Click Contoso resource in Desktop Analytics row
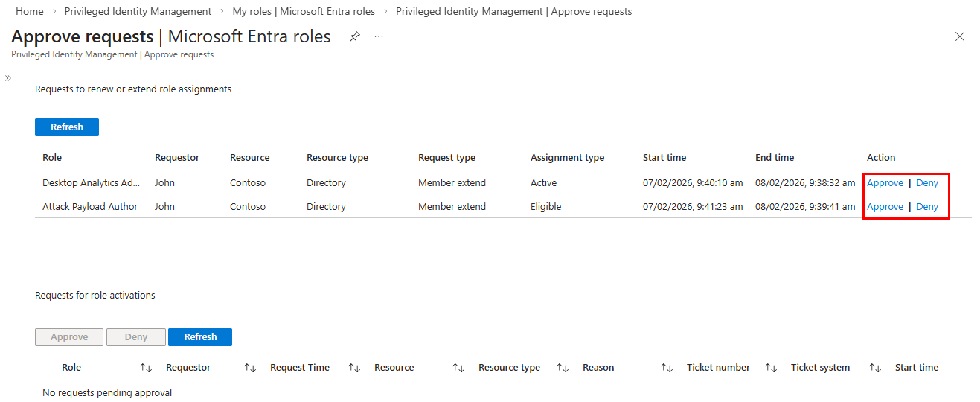Screen dimensions: 980x402 [248, 183]
